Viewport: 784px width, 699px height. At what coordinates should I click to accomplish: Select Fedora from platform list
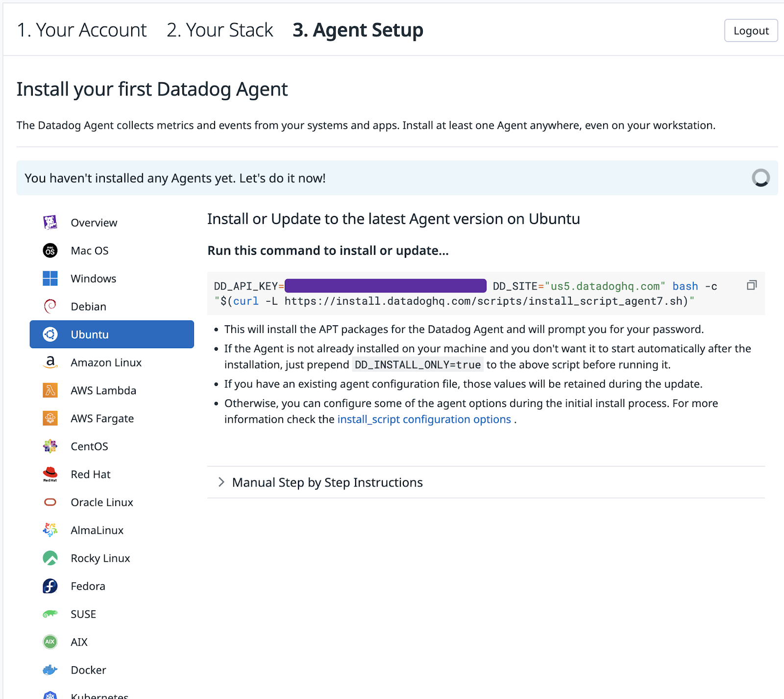tap(112, 586)
